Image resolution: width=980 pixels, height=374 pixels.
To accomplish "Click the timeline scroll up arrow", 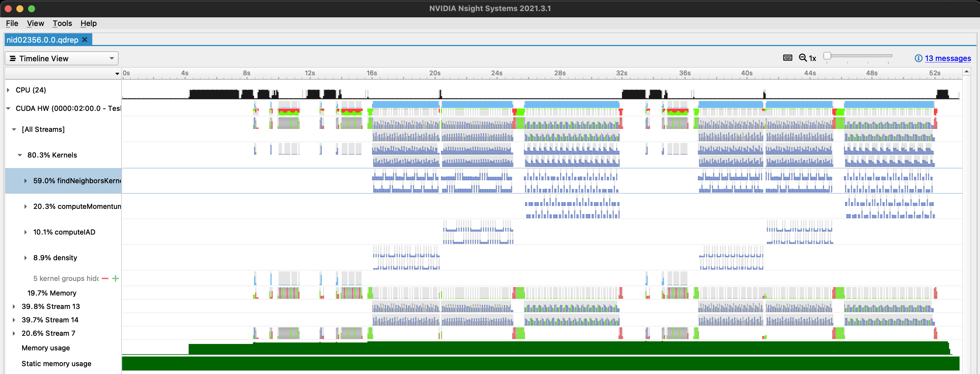I will tap(966, 72).
